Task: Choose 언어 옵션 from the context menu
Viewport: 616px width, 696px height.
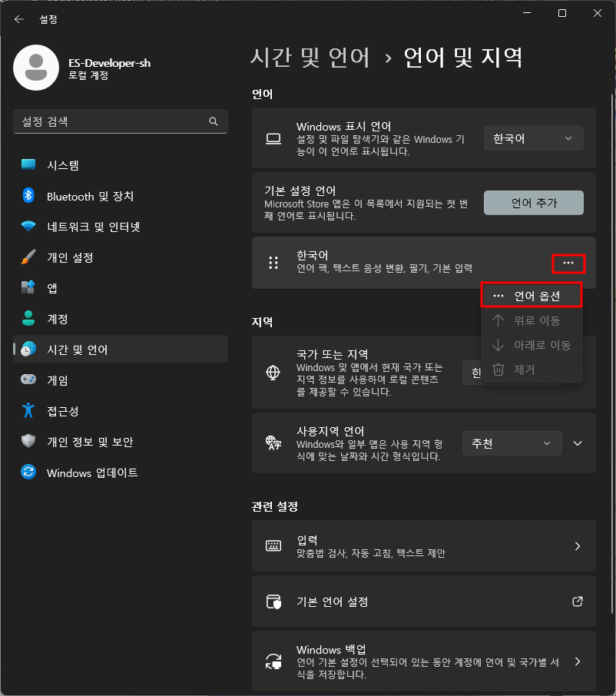Action: click(x=532, y=296)
